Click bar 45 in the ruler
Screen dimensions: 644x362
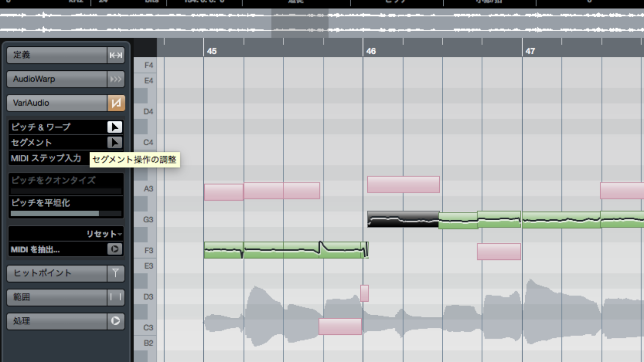tap(212, 51)
